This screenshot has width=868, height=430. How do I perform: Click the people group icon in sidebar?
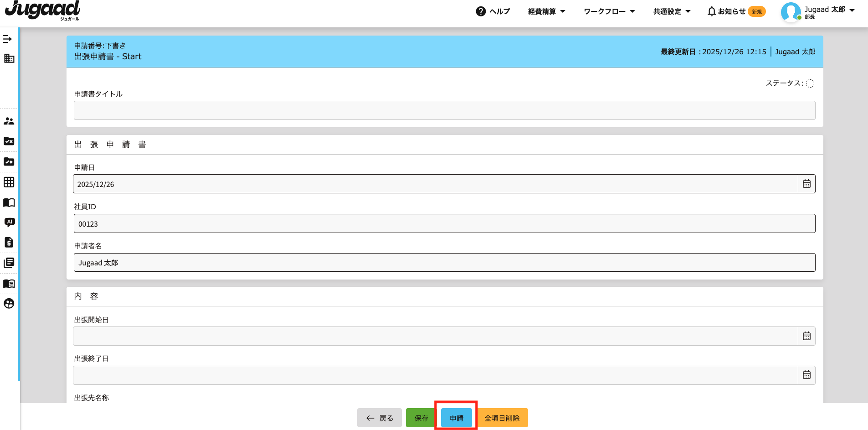tap(9, 121)
